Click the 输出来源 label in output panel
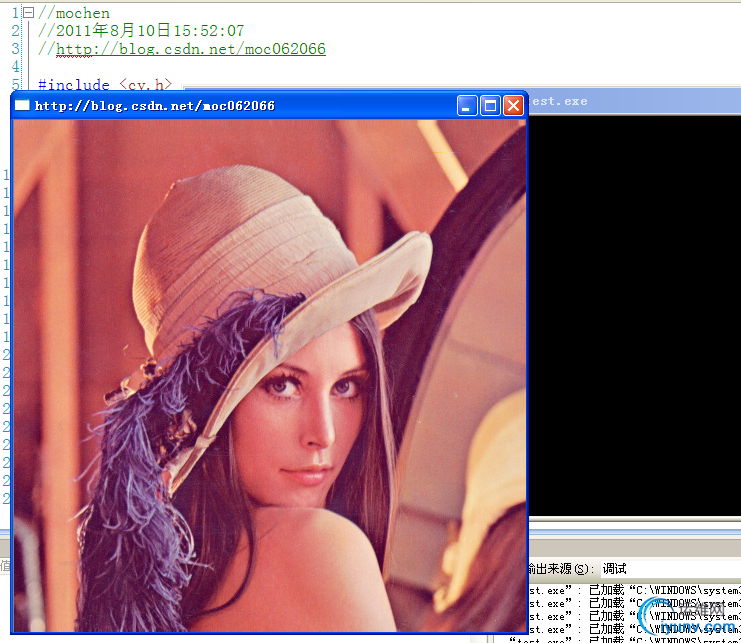Screen dimensions: 741x643 (560, 569)
